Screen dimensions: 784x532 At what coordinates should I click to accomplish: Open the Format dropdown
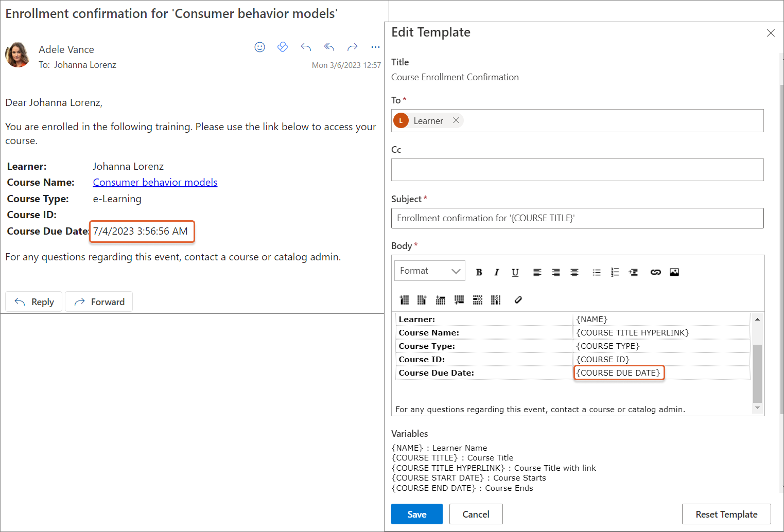[429, 271]
